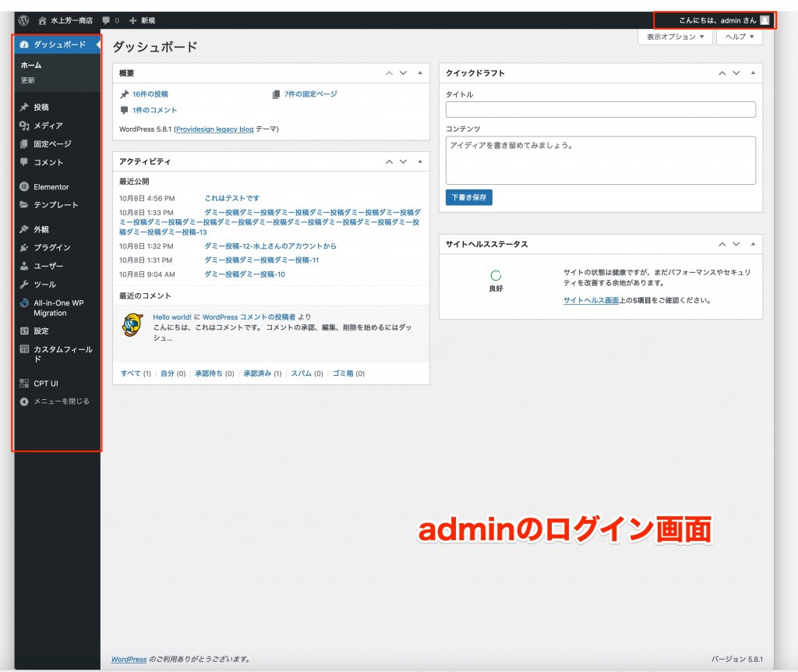798x672 pixels.
Task: Expand the 表示オプション dropdown
Action: click(675, 37)
